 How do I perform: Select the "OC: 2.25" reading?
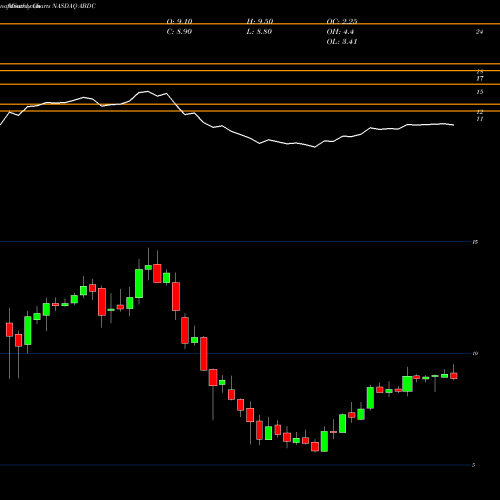[x=342, y=21]
